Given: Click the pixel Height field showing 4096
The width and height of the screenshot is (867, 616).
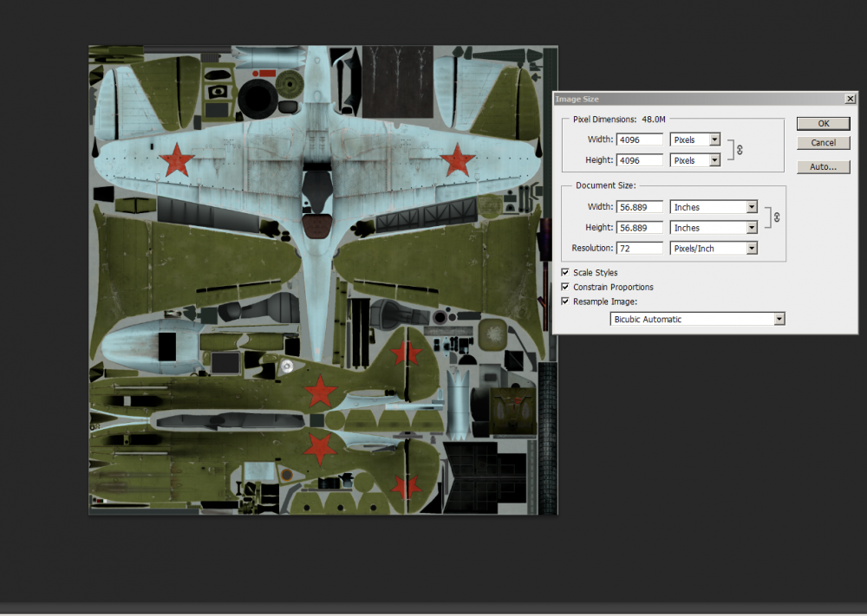Looking at the screenshot, I should pyautogui.click(x=640, y=160).
